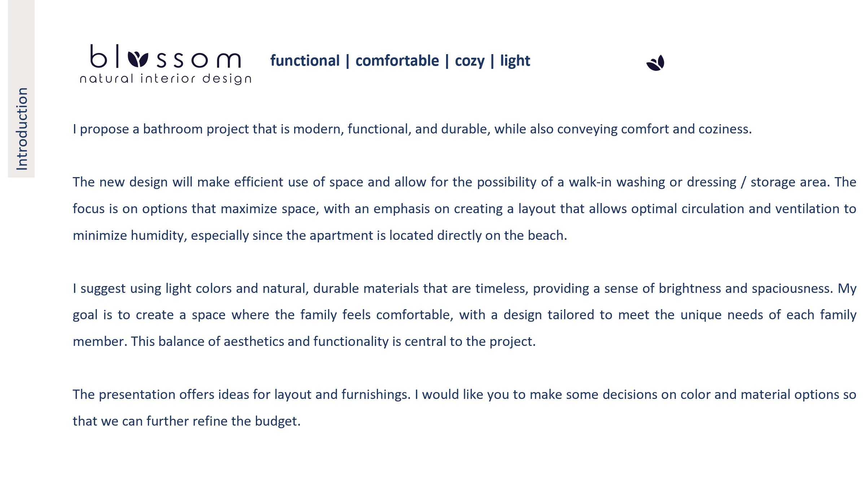Click the line 'that we can further refine the budget'

click(x=187, y=421)
